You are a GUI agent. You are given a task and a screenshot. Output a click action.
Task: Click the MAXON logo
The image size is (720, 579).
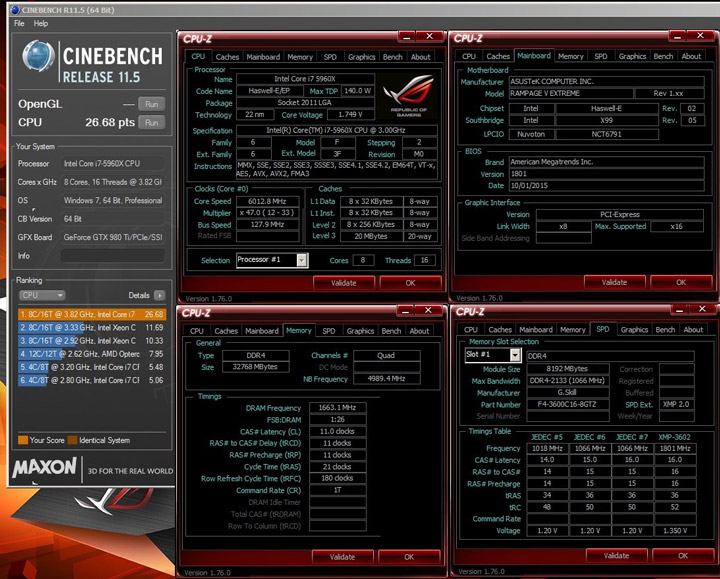44,467
